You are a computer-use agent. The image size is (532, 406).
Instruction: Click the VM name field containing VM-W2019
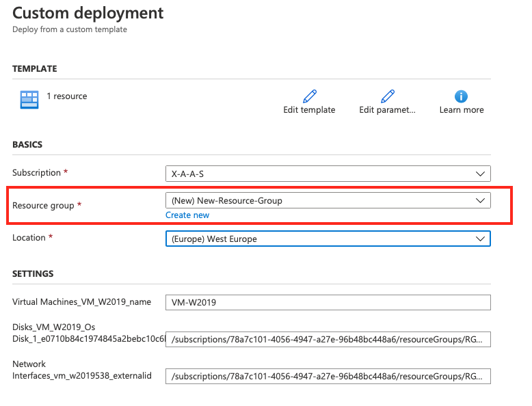point(328,303)
